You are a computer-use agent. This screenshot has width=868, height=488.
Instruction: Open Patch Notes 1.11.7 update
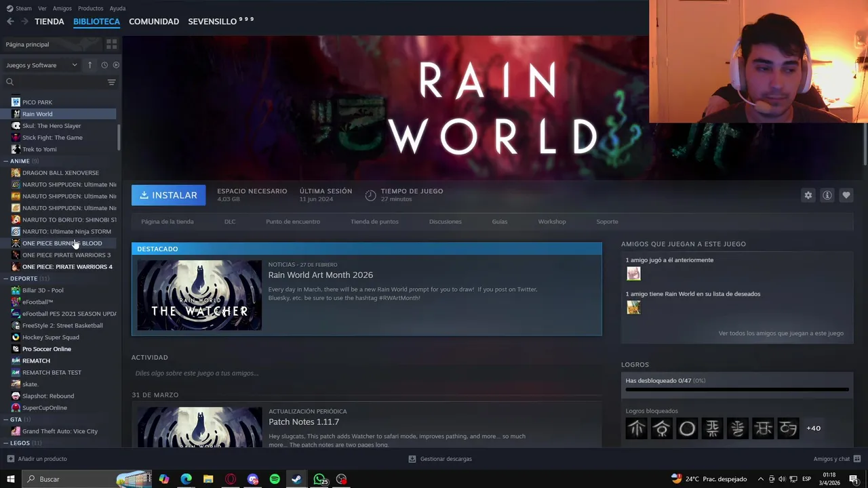coord(304,422)
